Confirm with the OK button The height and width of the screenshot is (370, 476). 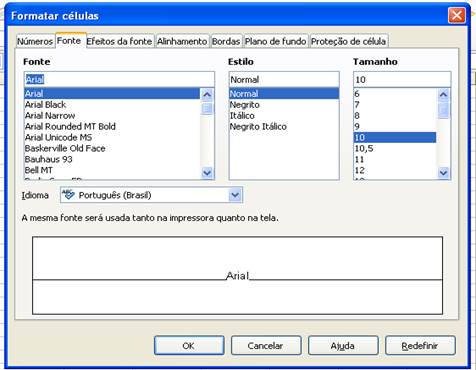[x=189, y=345]
